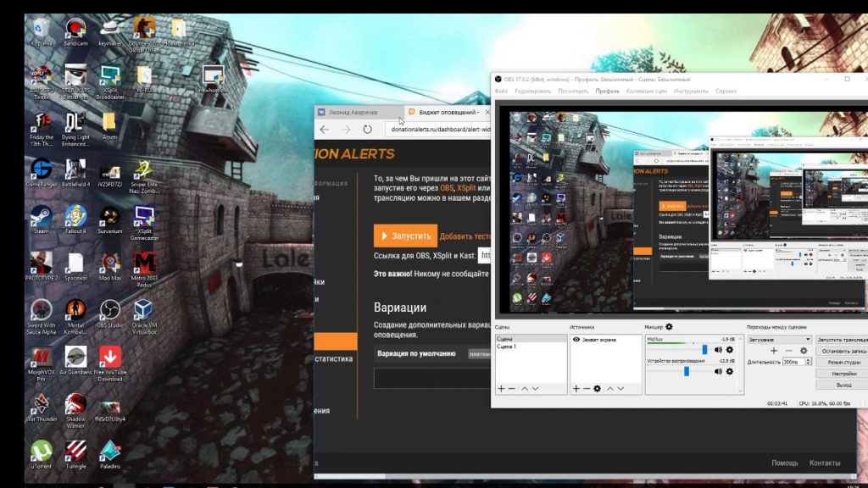Select Сцена in the scenes list
868x488 pixels.
531,339
